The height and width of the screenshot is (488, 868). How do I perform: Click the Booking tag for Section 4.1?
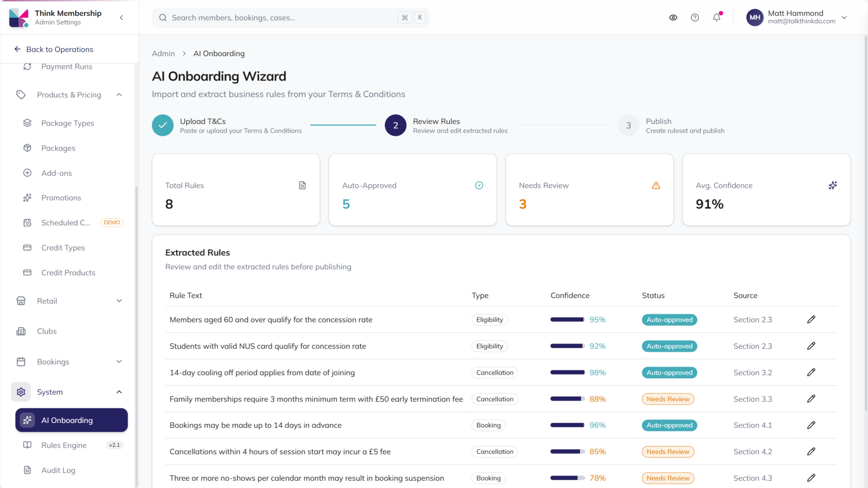click(x=488, y=425)
